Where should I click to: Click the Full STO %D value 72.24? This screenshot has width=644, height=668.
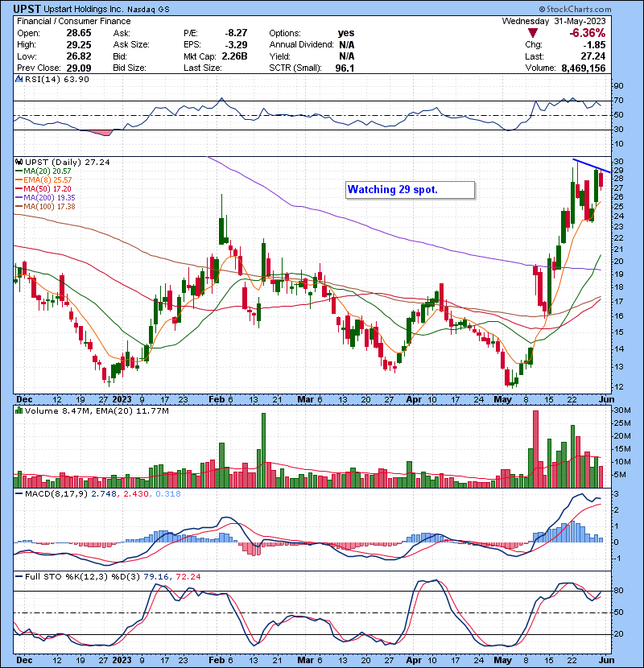[188, 577]
